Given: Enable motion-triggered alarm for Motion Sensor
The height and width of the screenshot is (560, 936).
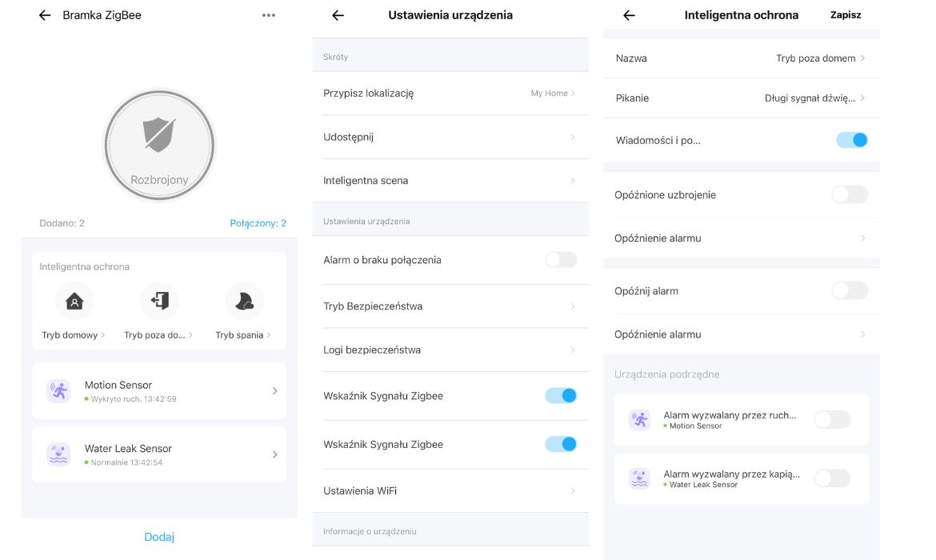Looking at the screenshot, I should [832, 419].
